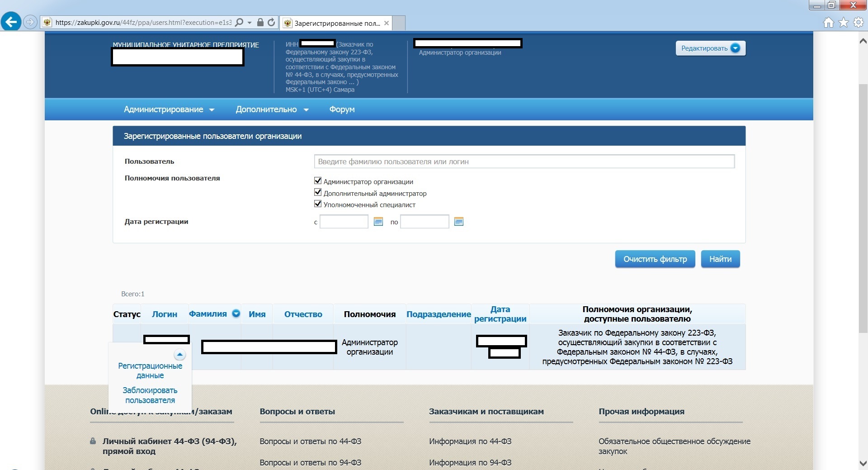Open the end date calendar picker
The width and height of the screenshot is (868, 470).
click(x=458, y=222)
